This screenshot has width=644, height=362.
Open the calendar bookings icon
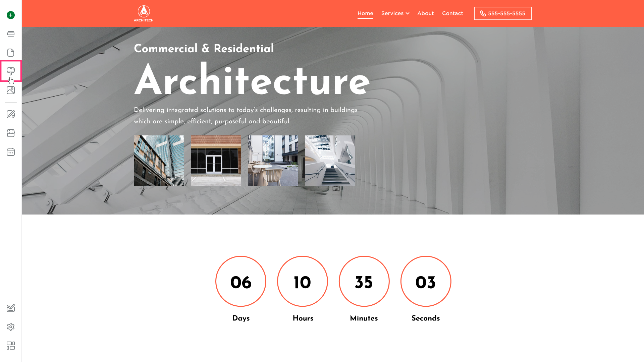11,152
